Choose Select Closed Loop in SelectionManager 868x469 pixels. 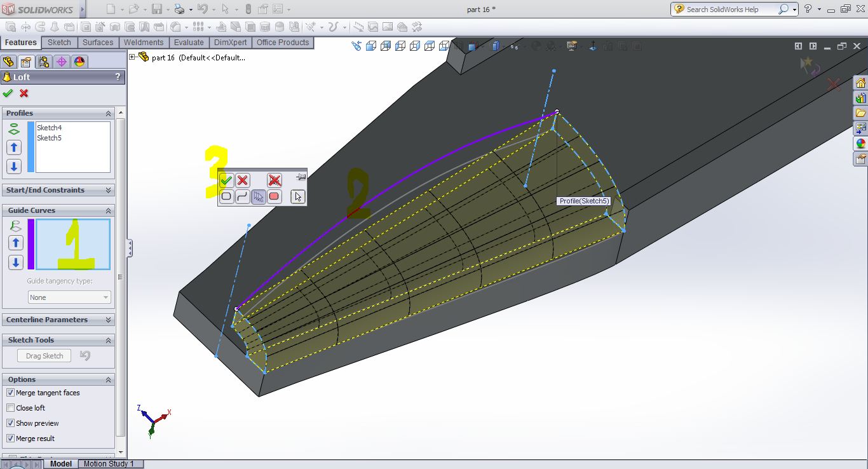tap(226, 196)
